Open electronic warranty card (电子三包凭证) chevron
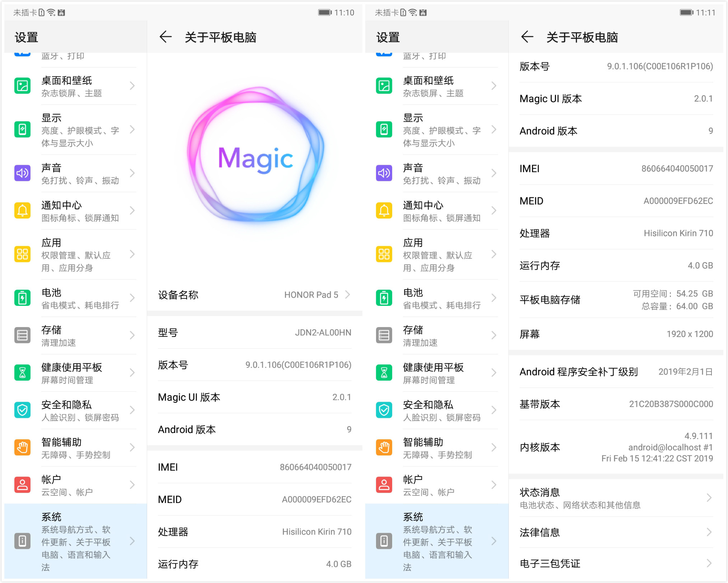This screenshot has width=728, height=583. pos(709,563)
